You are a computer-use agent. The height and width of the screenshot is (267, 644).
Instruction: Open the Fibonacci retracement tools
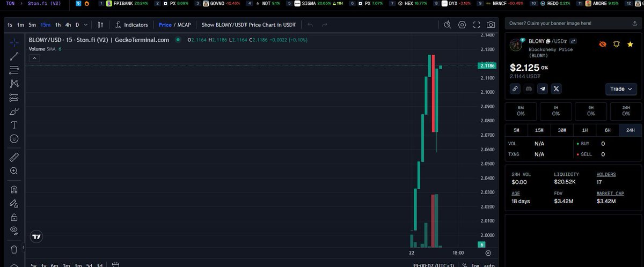[14, 70]
